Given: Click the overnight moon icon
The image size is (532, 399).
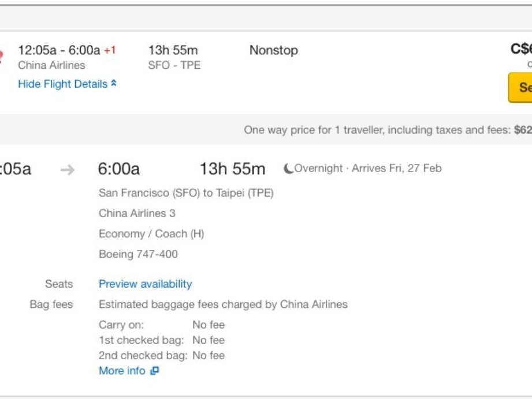Looking at the screenshot, I should tap(288, 169).
